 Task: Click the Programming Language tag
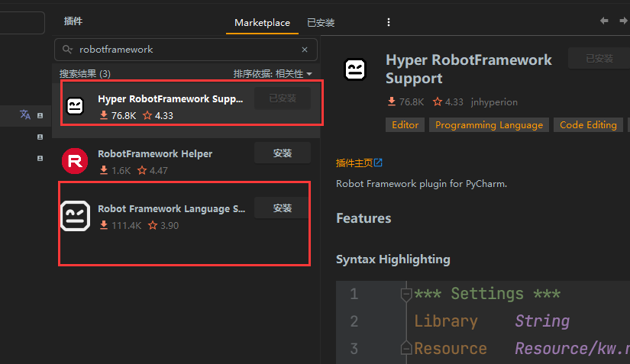[489, 125]
